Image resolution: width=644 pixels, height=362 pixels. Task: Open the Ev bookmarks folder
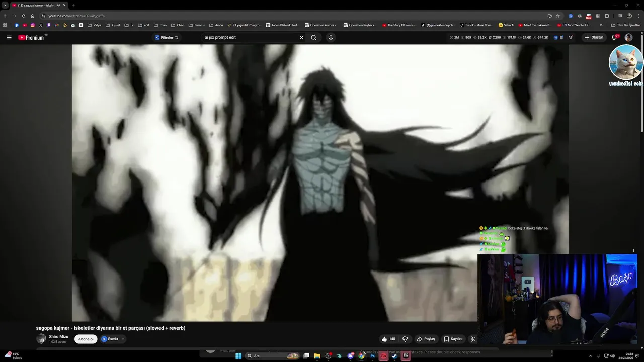pos(129,25)
